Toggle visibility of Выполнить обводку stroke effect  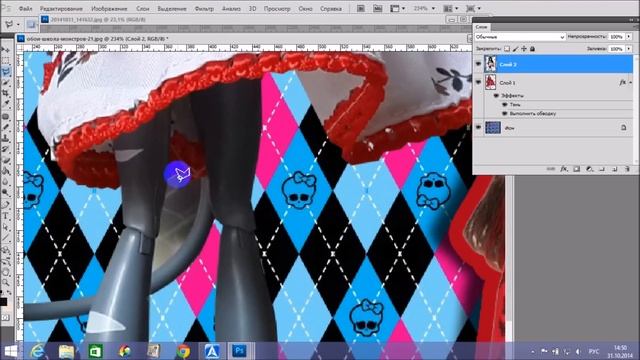click(x=504, y=113)
